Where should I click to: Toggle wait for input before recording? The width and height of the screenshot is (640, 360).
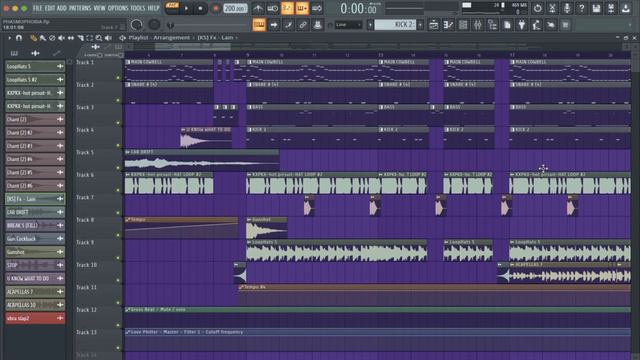pos(272,8)
